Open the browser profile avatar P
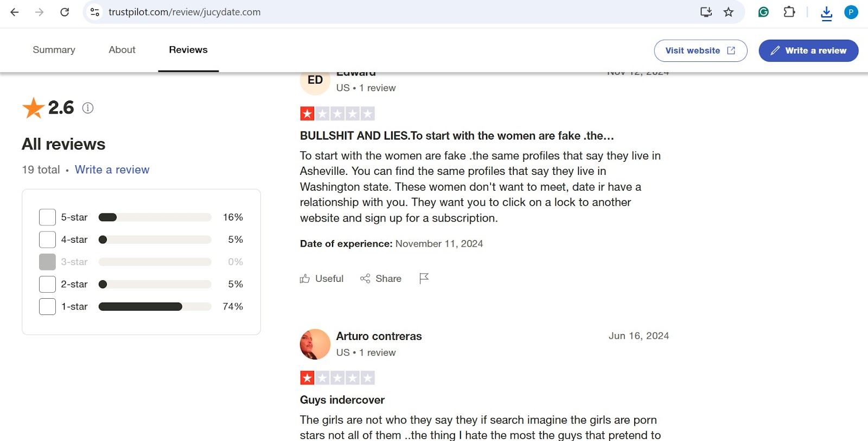868x441 pixels. coord(851,12)
